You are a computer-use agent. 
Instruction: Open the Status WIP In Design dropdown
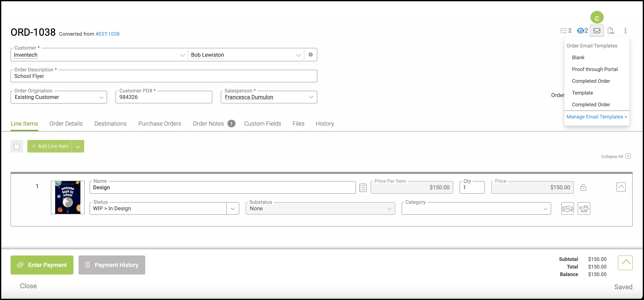point(233,209)
